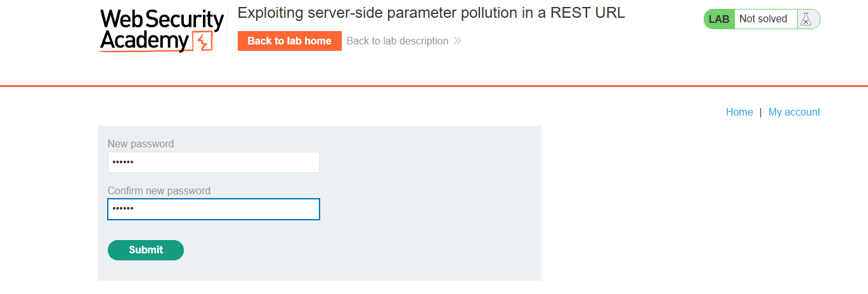The image size is (868, 294).
Task: Click the Not solved status label
Action: tap(763, 19)
